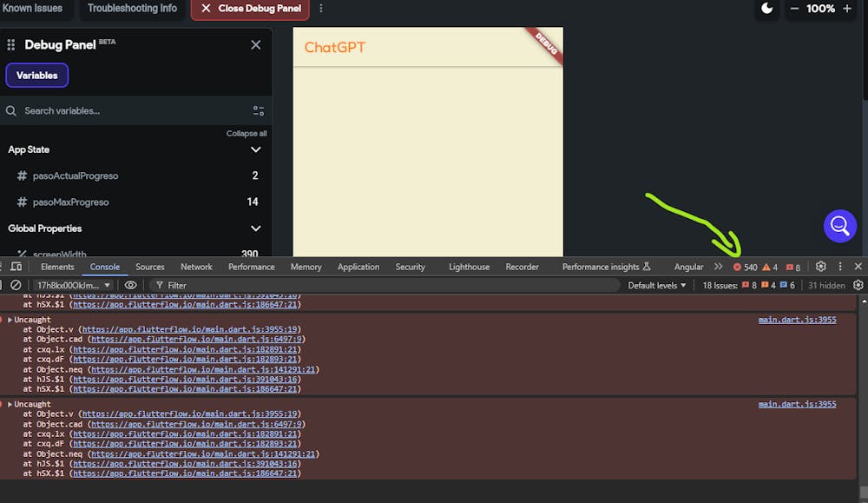This screenshot has width=868, height=503.
Task: Click the purple search floating button
Action: coord(839,226)
